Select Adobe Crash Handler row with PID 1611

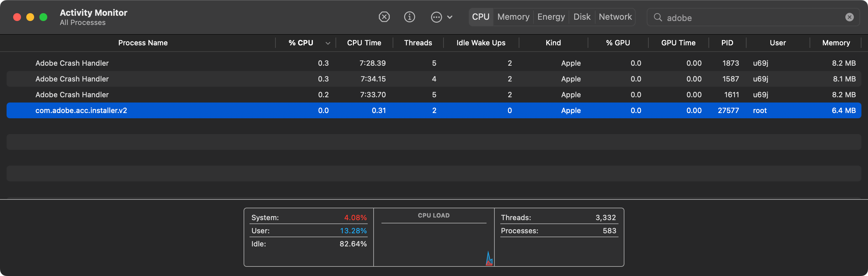434,95
